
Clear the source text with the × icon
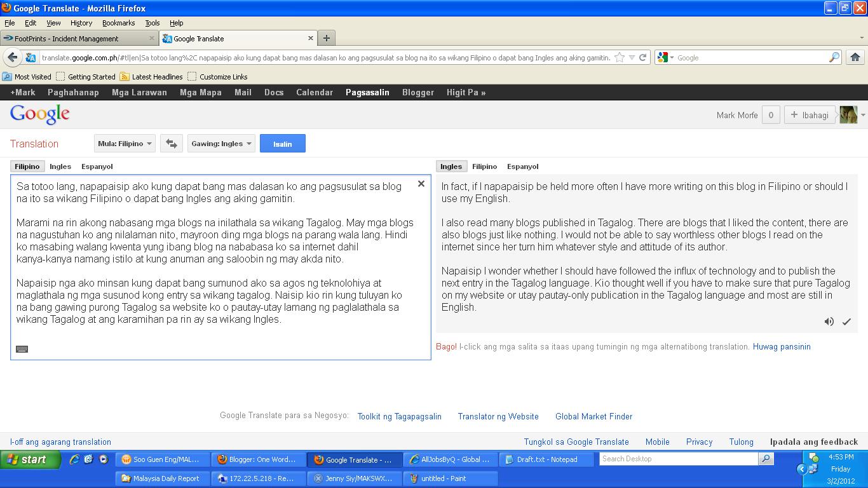click(x=421, y=183)
